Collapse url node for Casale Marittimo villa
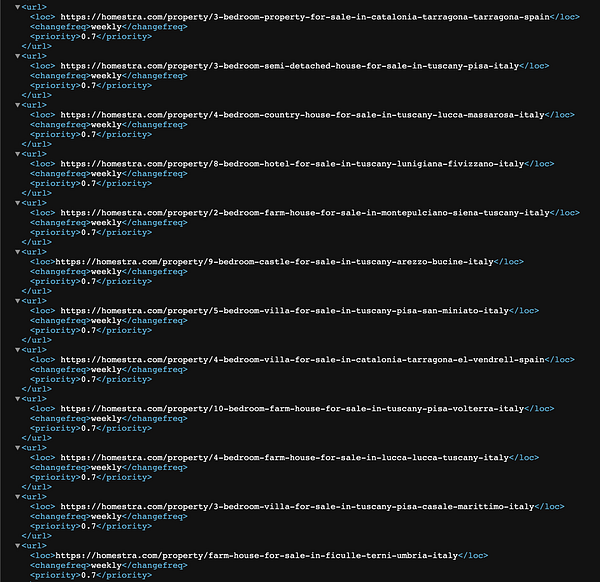Image resolution: width=600 pixels, height=582 pixels. click(18, 497)
